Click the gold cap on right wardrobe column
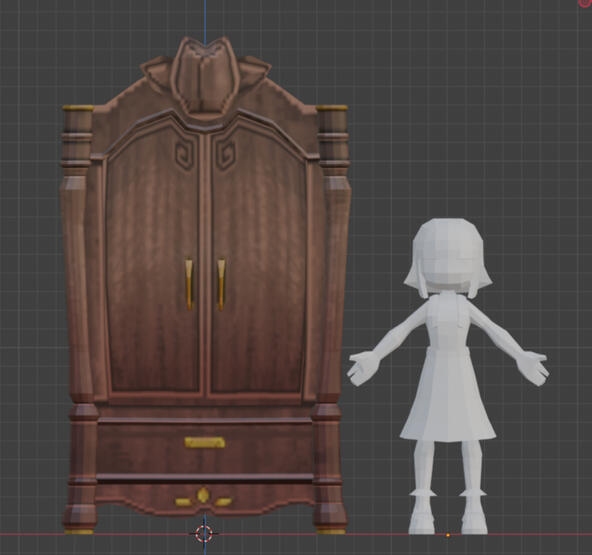The width and height of the screenshot is (592, 555). [332, 108]
